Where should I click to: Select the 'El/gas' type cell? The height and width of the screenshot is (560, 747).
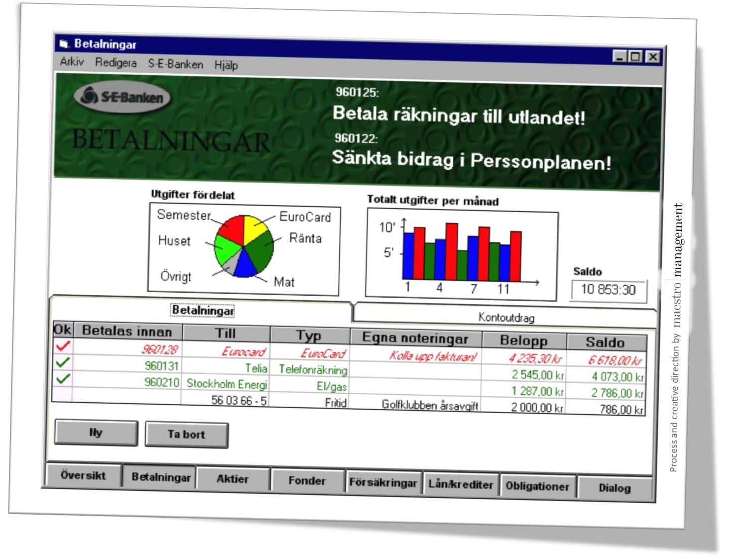[x=310, y=386]
